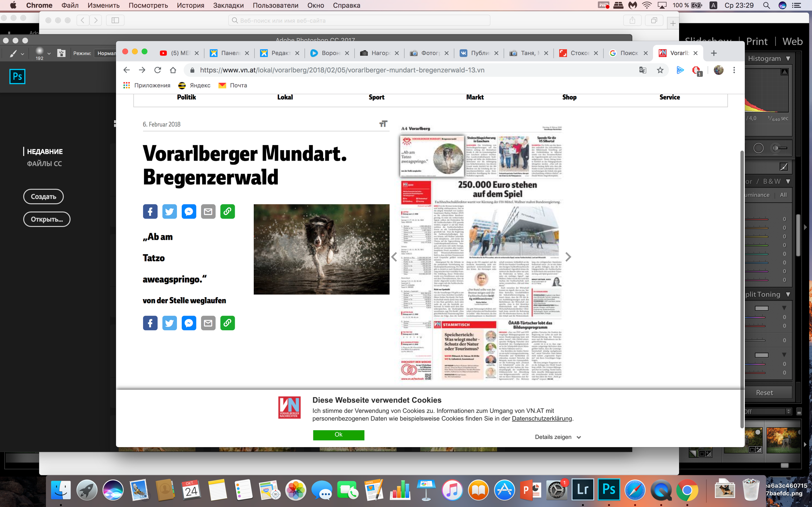Image resolution: width=812 pixels, height=507 pixels.
Task: Open the newspaper page thumbnail image
Action: coord(481,253)
